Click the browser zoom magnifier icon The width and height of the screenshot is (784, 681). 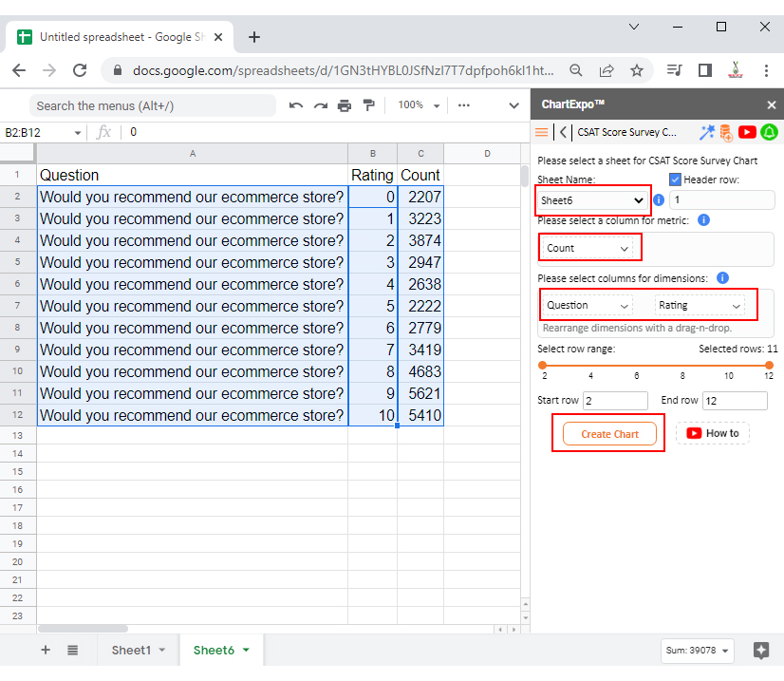coord(576,70)
